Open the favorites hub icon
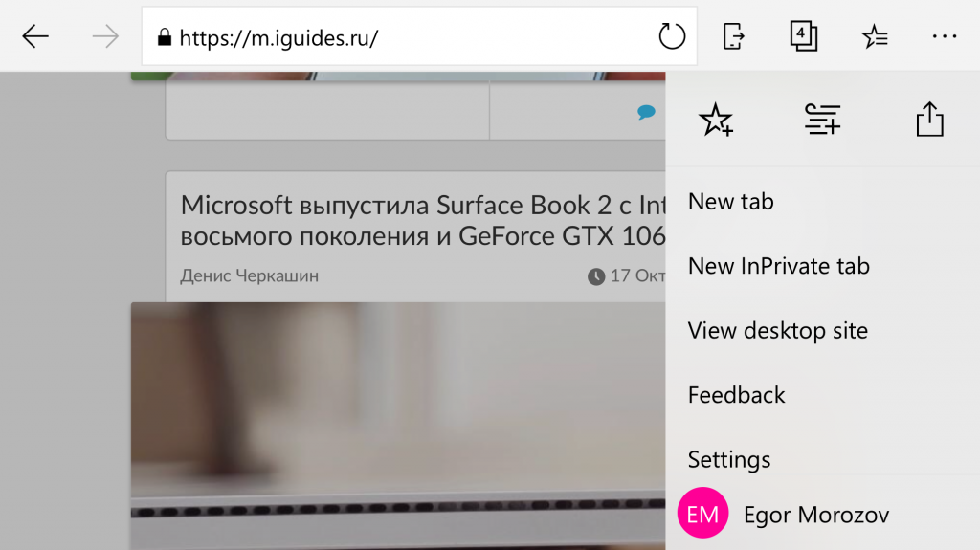 tap(874, 37)
